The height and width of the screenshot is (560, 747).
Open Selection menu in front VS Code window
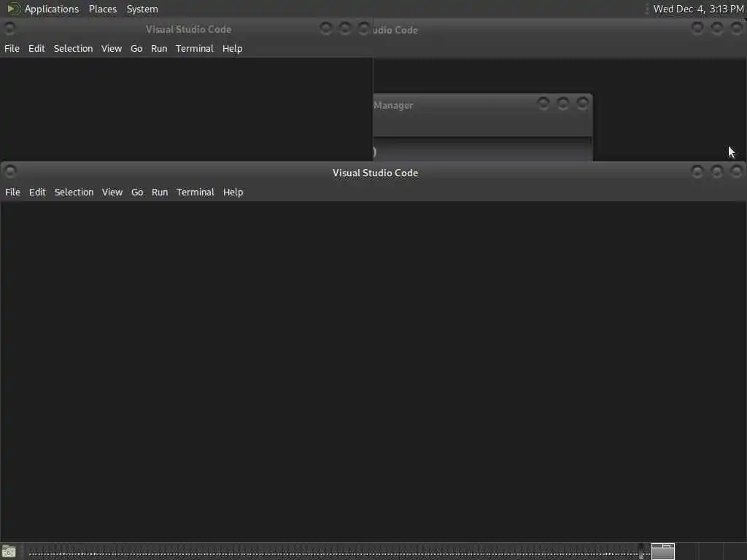74,192
